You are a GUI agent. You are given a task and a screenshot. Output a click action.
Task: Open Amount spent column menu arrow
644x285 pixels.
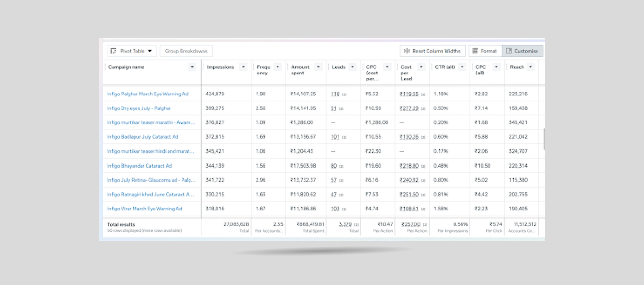(x=318, y=67)
